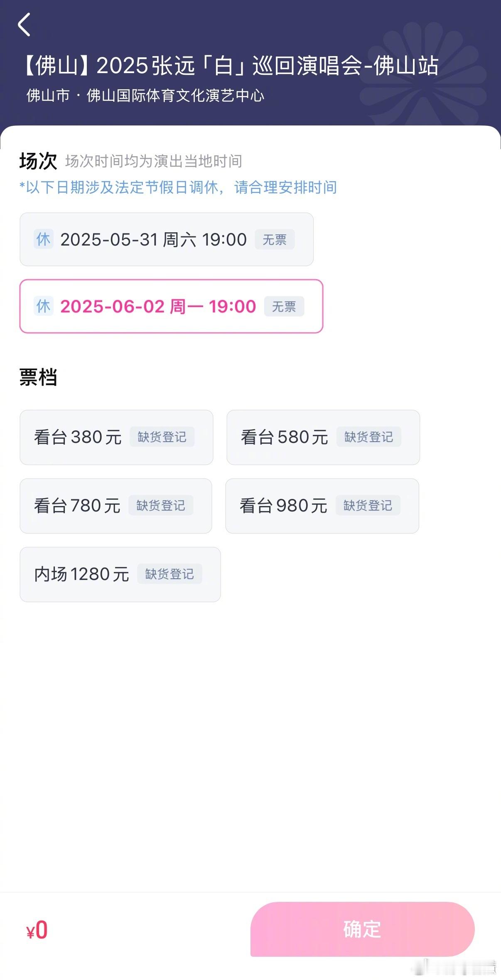501x980 pixels.
Task: Tap 缺货登记 tag for 看台580元
Action: point(369,437)
